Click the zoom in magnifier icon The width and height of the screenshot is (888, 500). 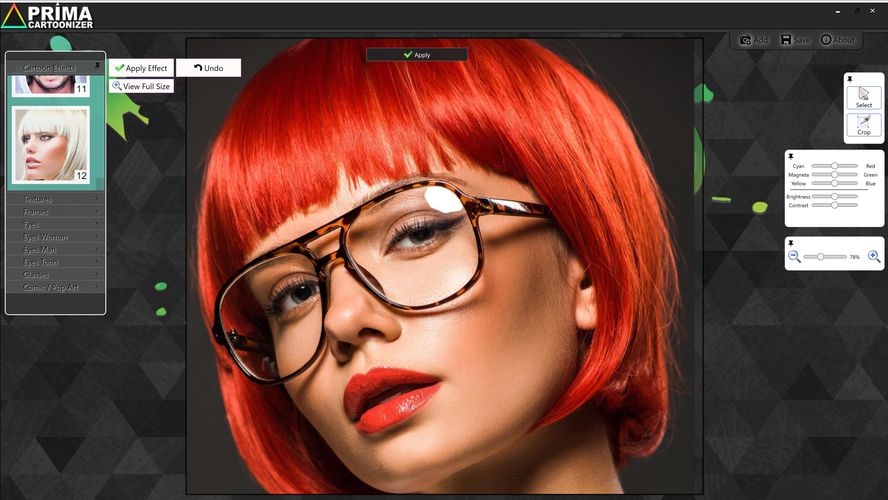[x=874, y=257]
